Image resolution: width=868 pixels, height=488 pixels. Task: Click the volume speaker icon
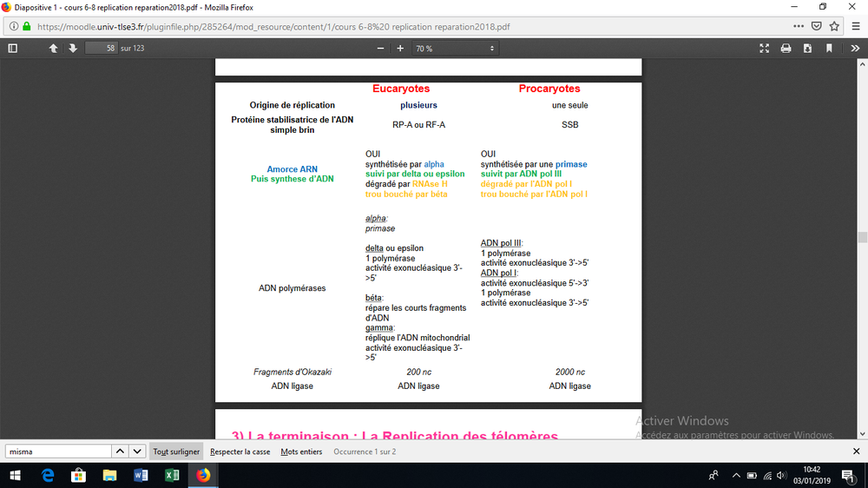tap(781, 475)
